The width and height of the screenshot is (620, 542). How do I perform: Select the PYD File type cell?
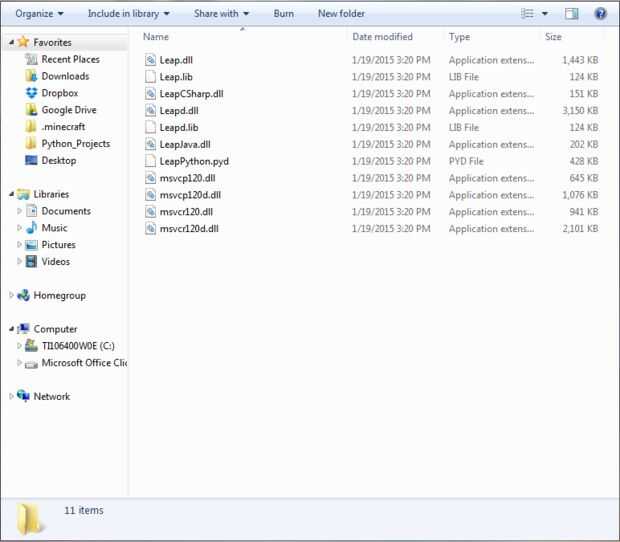[x=466, y=161]
